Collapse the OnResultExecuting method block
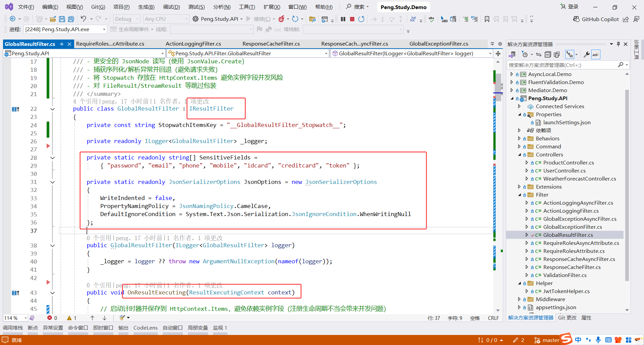Image resolution: width=644 pixels, height=345 pixels. click(53, 293)
